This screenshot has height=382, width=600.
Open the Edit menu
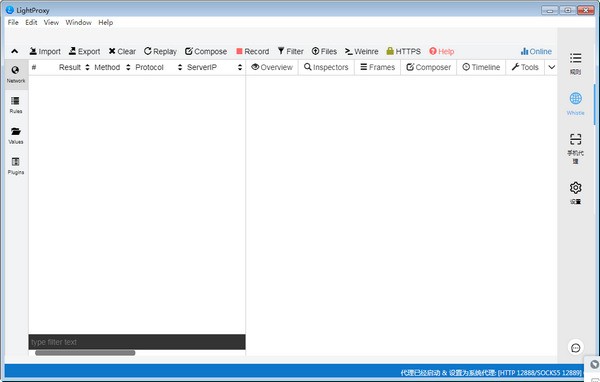click(31, 22)
